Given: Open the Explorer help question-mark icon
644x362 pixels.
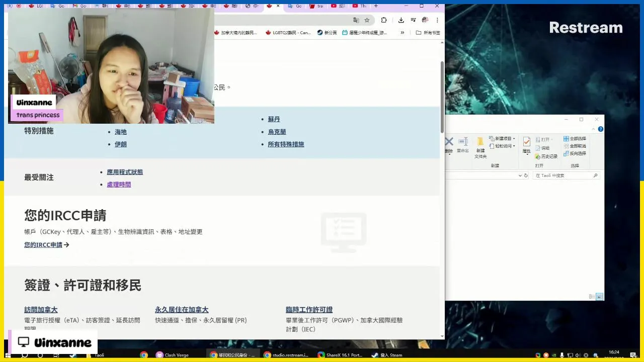Looking at the screenshot, I should point(600,129).
